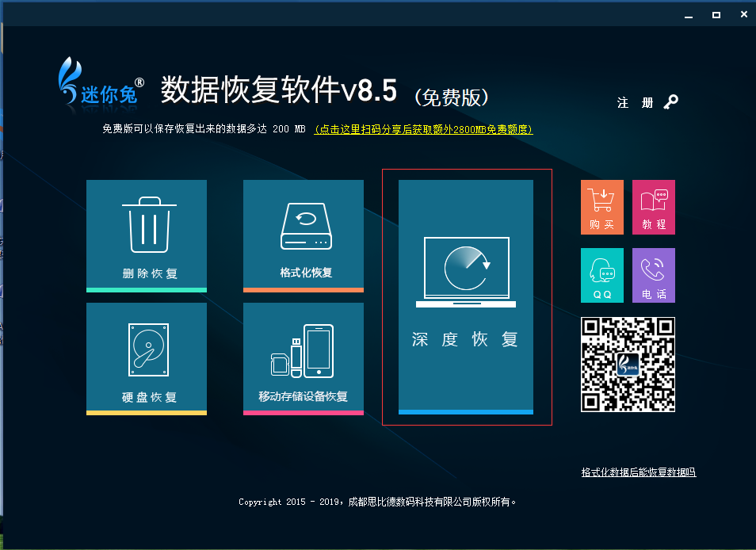Viewport: 756px width, 550px height.
Task: Open the 删除恢复 (deleted file recovery) tile
Action: [147, 235]
